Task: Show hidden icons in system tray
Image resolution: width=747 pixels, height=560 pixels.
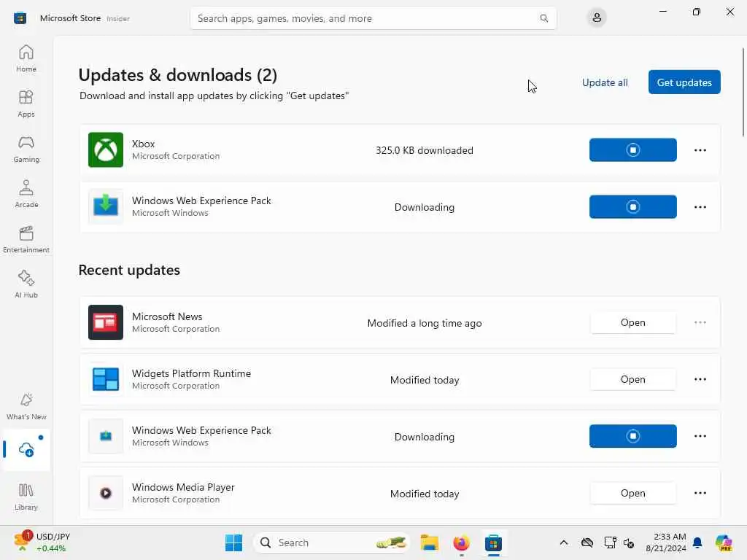Action: (x=564, y=542)
